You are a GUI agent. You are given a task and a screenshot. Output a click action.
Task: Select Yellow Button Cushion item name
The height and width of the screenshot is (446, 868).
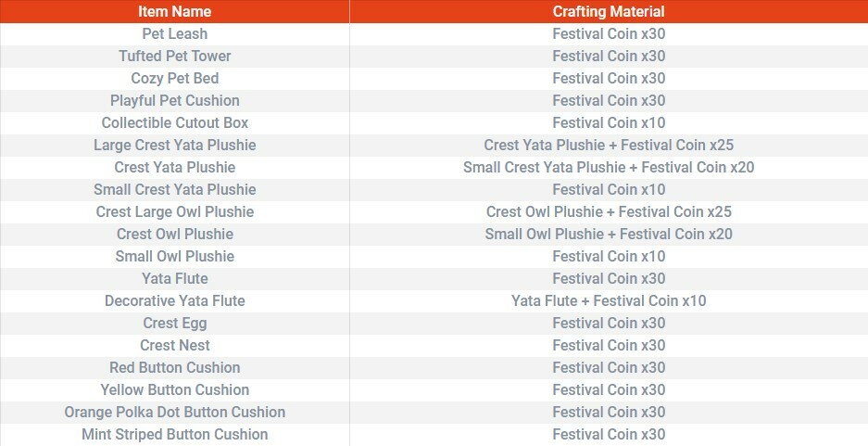174,389
